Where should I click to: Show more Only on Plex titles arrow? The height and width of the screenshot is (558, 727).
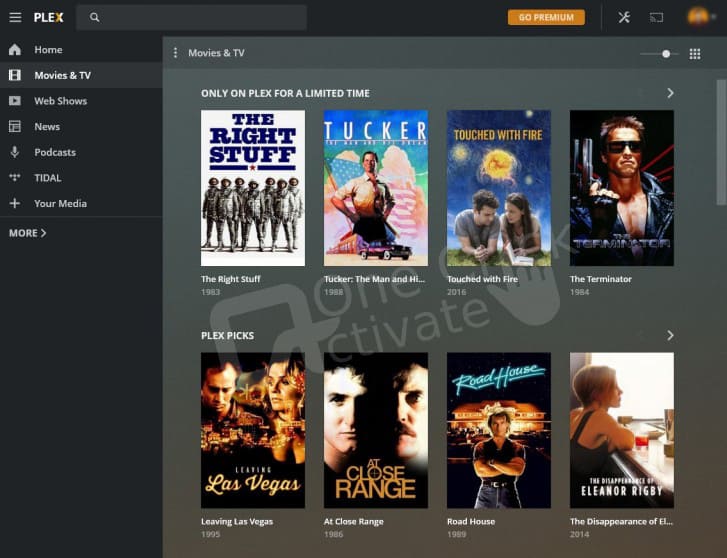(670, 93)
